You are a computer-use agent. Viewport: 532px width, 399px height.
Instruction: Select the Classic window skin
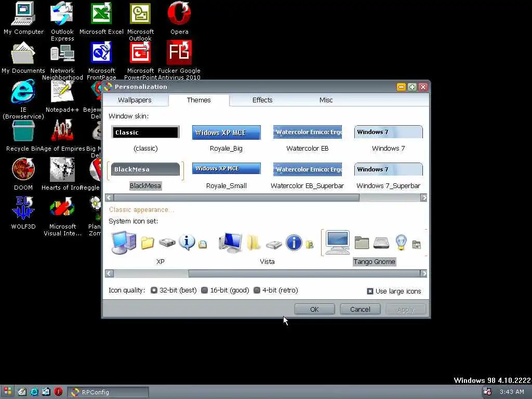pos(145,138)
